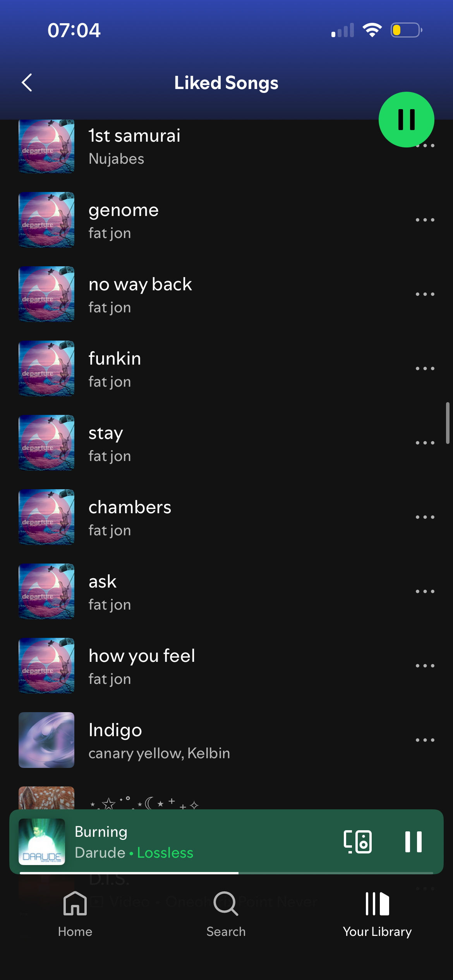This screenshot has height=980, width=453.
Task: Open three dots beside how you feel
Action: (425, 666)
